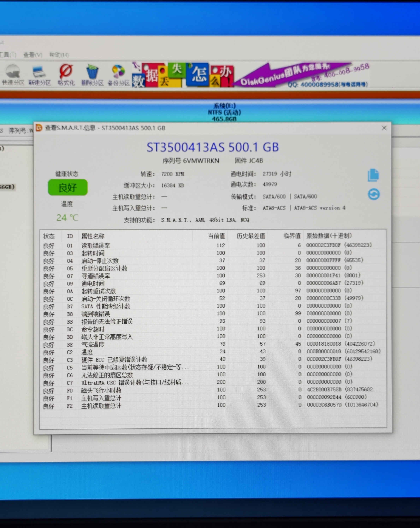Screen dimensions: 420x528
Task: Click the supported features S.M.A.R.T., AAM list
Action: (205, 220)
